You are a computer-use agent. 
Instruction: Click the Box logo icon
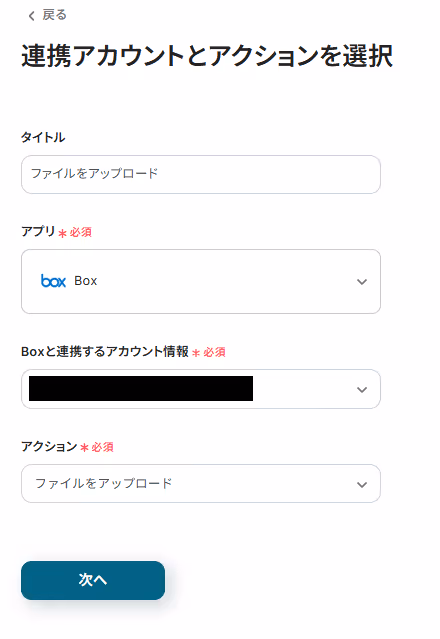coord(53,281)
